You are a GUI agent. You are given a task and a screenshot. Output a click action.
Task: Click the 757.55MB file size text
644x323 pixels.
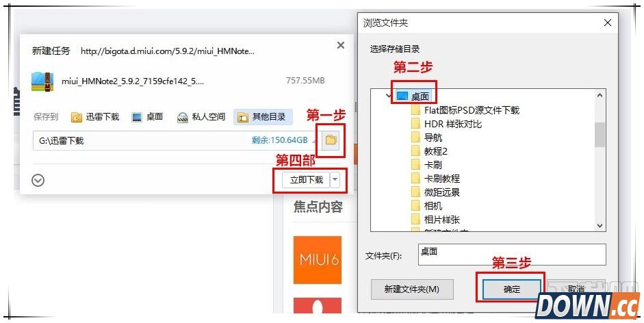(305, 81)
